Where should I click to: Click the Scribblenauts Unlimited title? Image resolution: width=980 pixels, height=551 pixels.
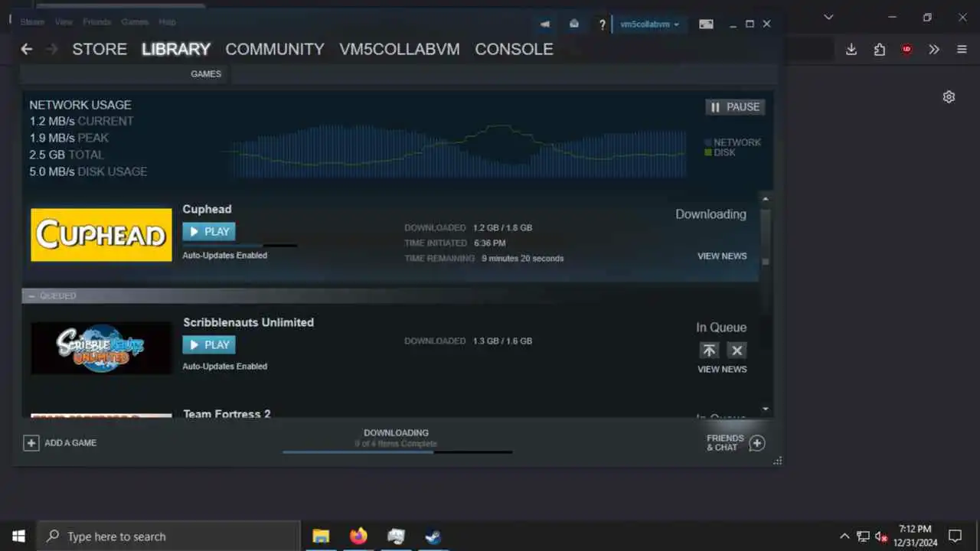[248, 322]
